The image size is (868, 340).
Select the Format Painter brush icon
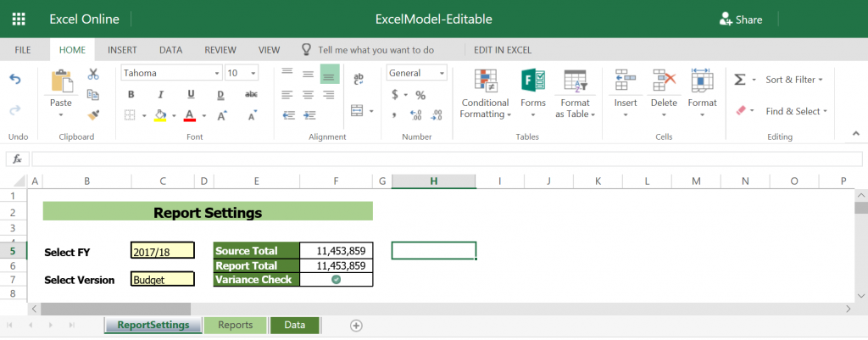pyautogui.click(x=93, y=114)
